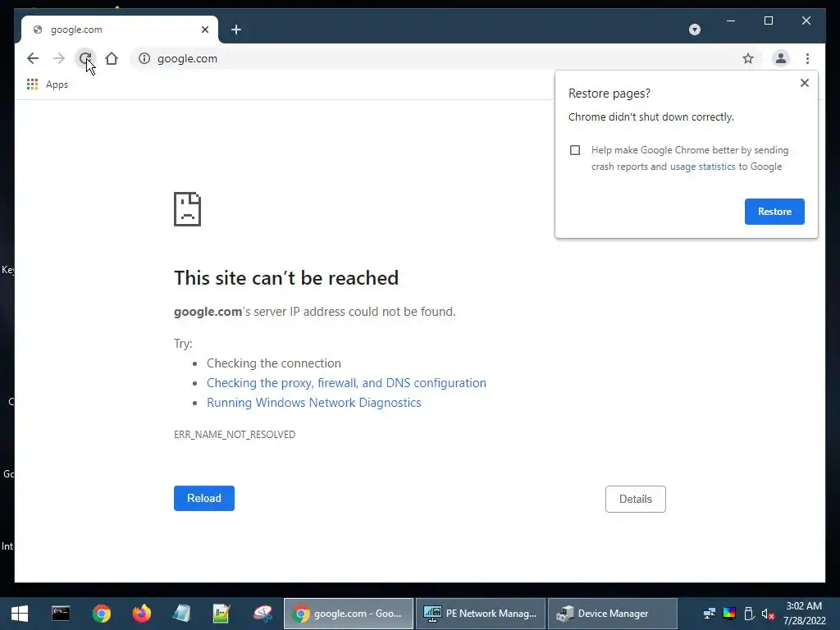
Task: Run Windows Network Diagnostics link
Action: [x=314, y=403]
